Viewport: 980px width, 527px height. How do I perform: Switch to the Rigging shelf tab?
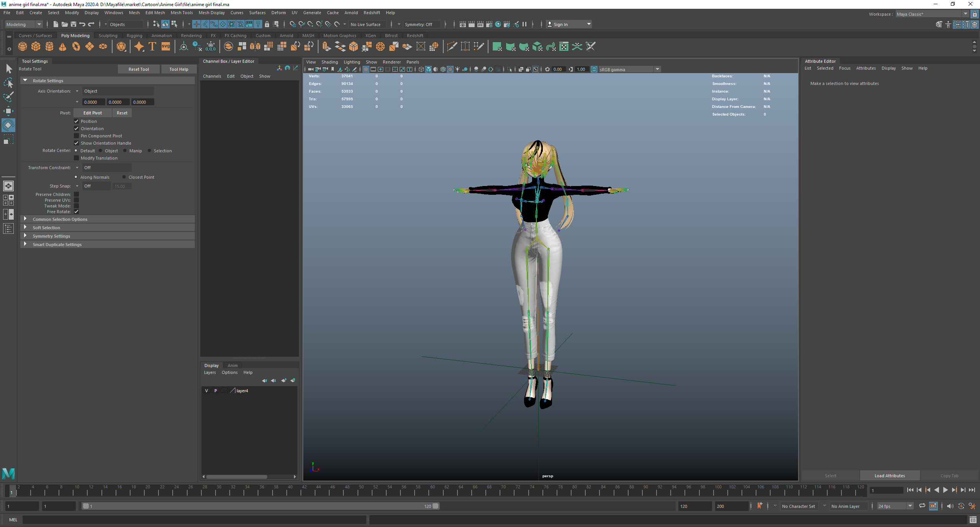134,36
